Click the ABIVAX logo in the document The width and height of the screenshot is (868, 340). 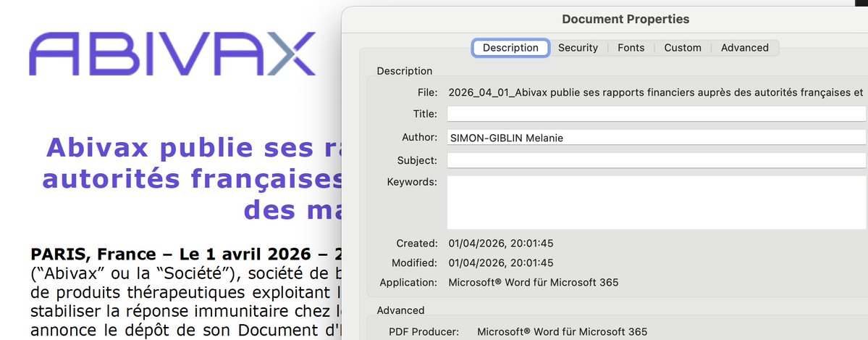pos(172,54)
